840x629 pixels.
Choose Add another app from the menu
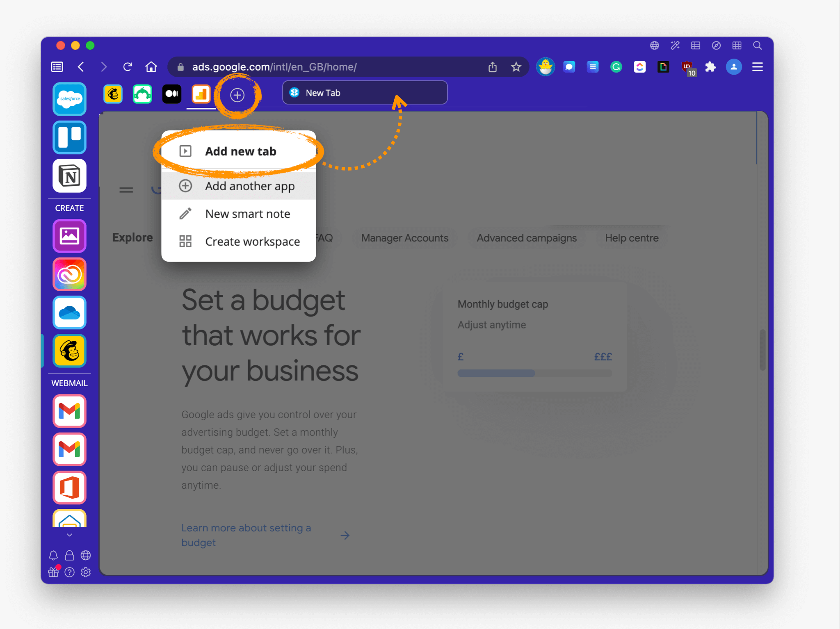239,186
